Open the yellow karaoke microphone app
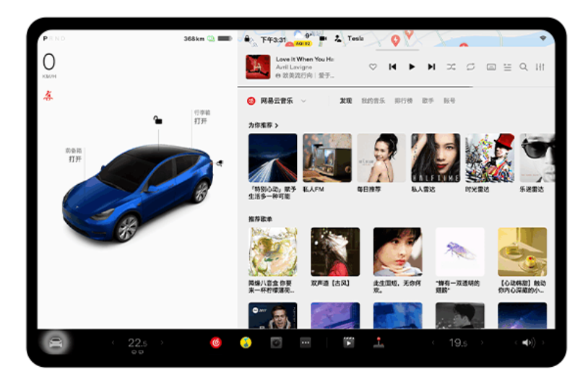588x382 pixels. click(246, 342)
